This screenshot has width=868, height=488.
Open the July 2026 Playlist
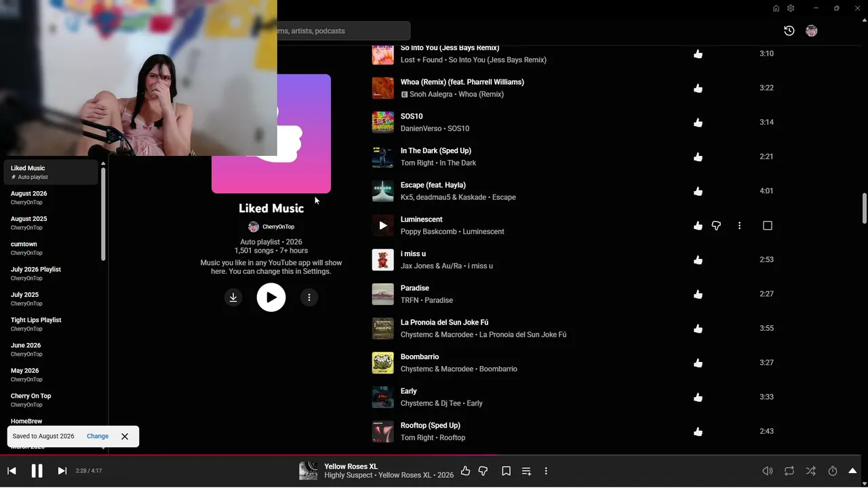click(51, 273)
